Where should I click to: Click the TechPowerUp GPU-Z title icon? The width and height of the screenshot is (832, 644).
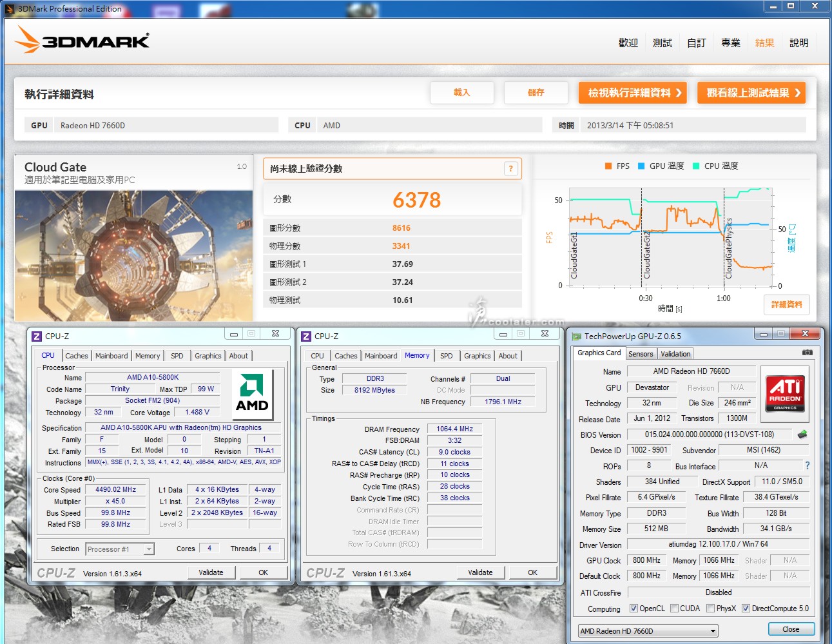coord(577,336)
